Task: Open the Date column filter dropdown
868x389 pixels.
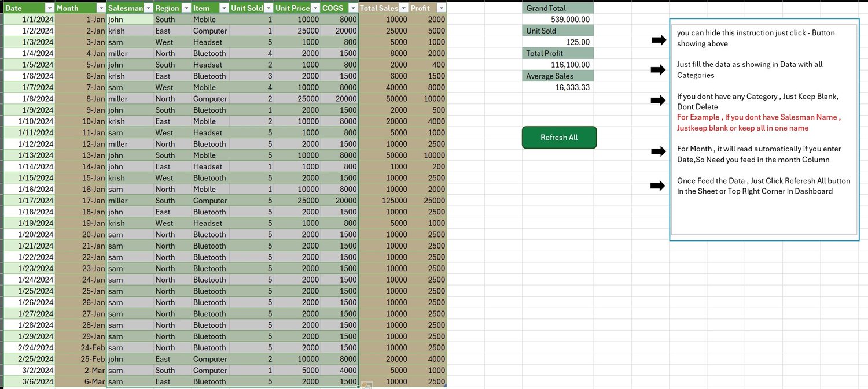Action: point(49,8)
